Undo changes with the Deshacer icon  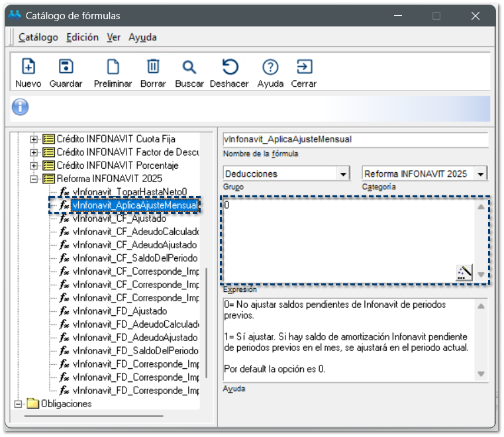pyautogui.click(x=229, y=67)
